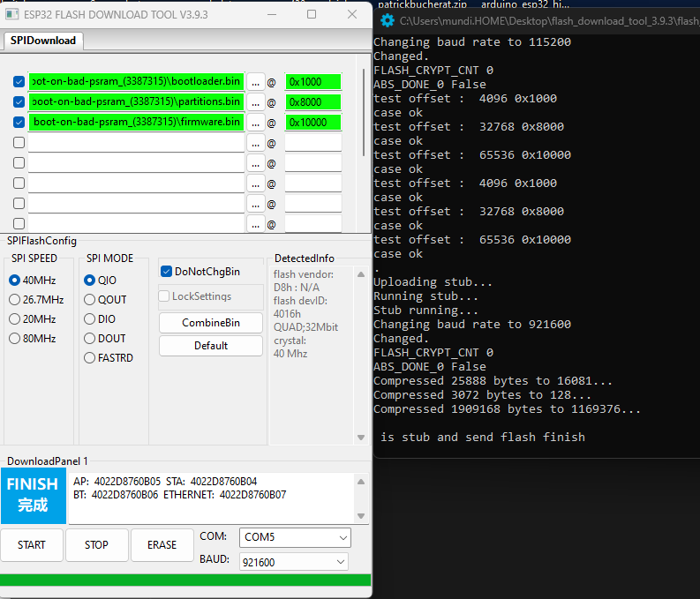Click the MAC address panel scroll down arrow
Viewport: 700px width, 599px height.
pos(361,516)
